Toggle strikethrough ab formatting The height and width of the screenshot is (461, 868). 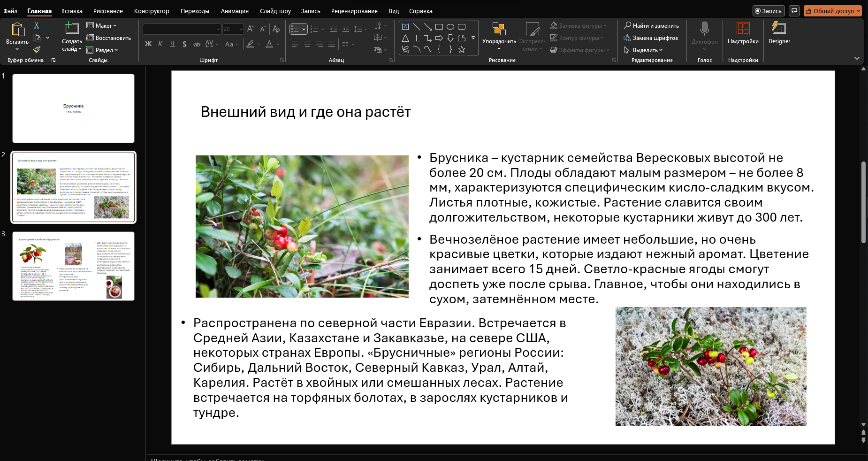click(197, 44)
